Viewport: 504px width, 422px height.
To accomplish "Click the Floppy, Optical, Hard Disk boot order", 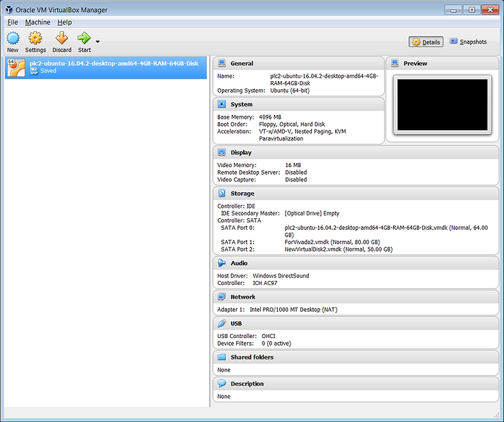I will point(292,124).
